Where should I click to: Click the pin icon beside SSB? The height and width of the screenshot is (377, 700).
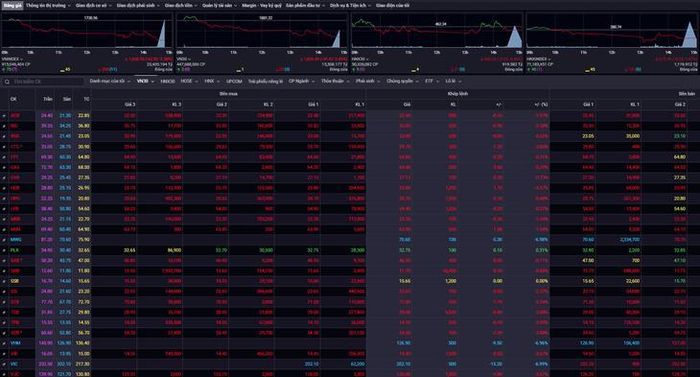coord(4,281)
